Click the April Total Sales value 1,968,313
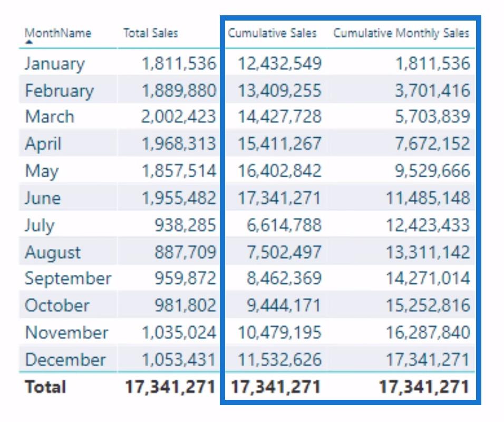504x422 pixels. pos(179,144)
